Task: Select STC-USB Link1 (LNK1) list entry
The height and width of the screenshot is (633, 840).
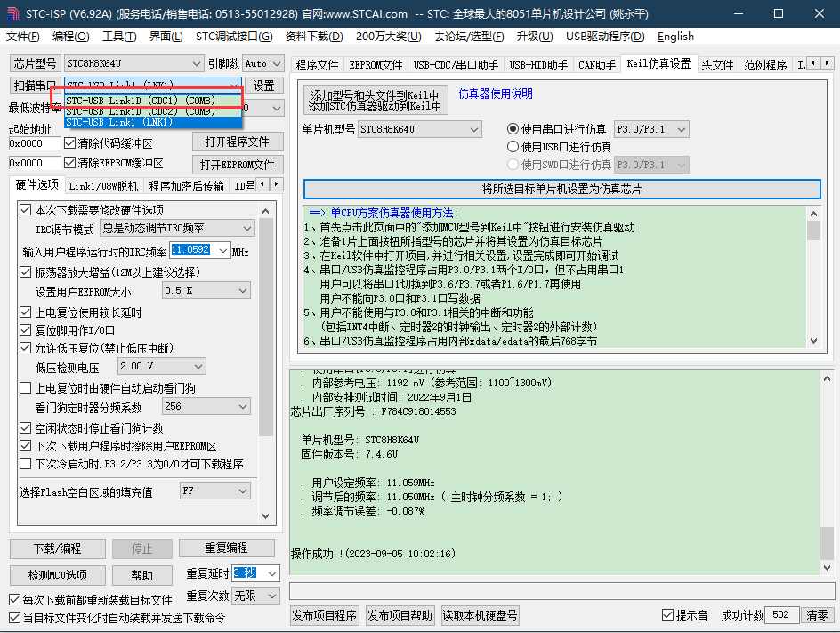Action: click(x=153, y=122)
